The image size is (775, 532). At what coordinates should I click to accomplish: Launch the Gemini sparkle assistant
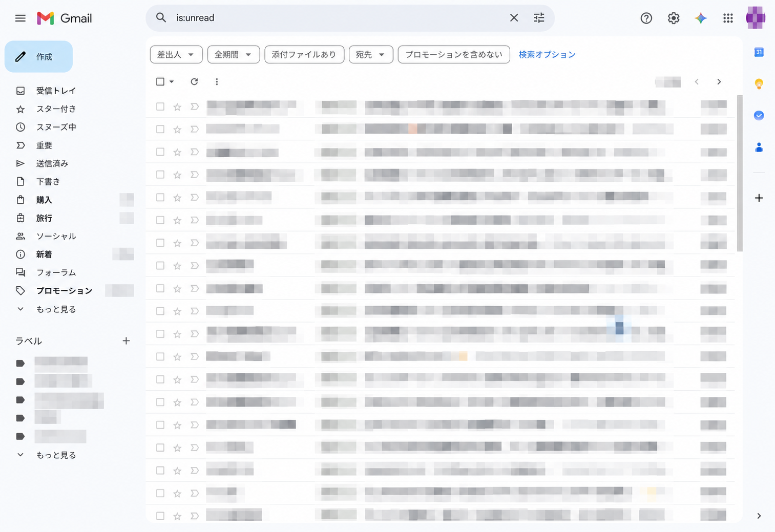pos(701,18)
